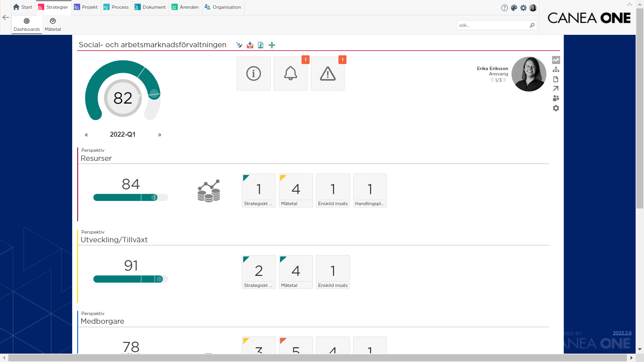This screenshot has width=644, height=362.
Task: Click the green plus add icon
Action: pos(272,45)
